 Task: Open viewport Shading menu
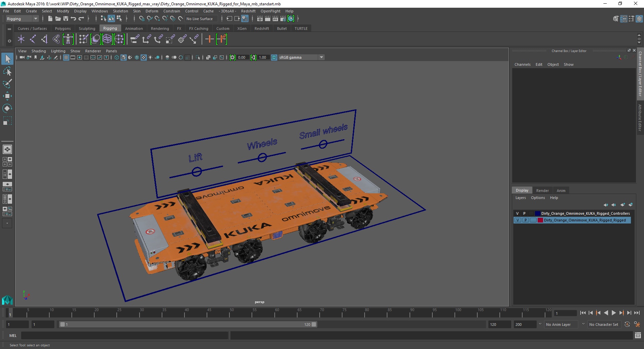point(39,51)
